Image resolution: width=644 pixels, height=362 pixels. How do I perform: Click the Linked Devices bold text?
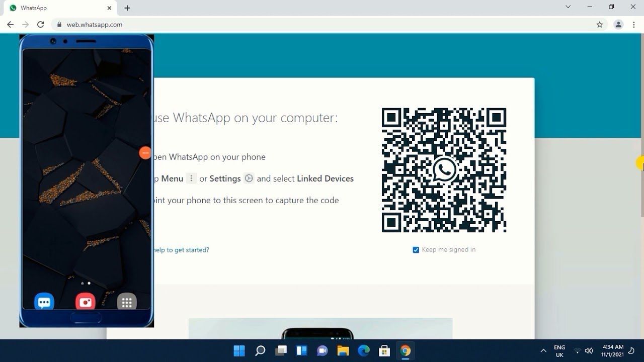325,178
